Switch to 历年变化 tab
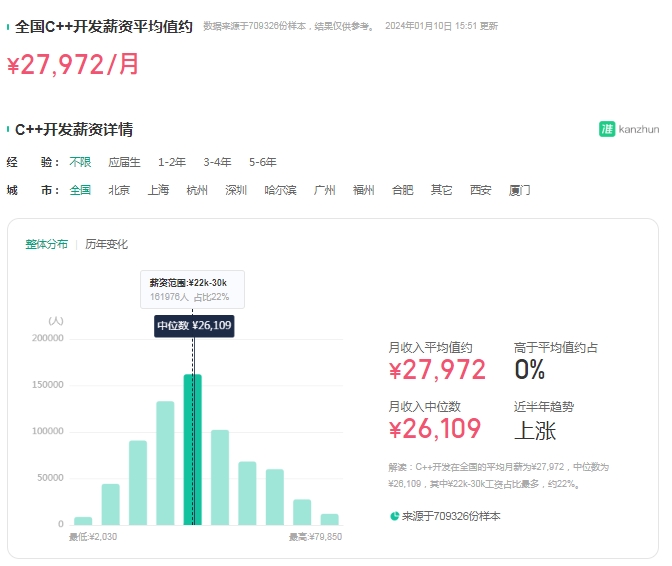The width and height of the screenshot is (672, 566). 106,244
